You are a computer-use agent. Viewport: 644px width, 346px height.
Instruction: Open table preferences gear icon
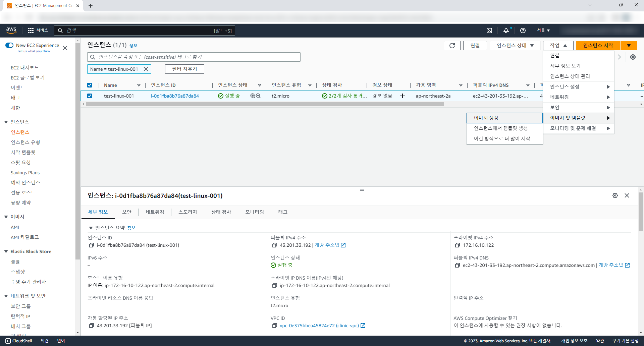[x=633, y=57]
